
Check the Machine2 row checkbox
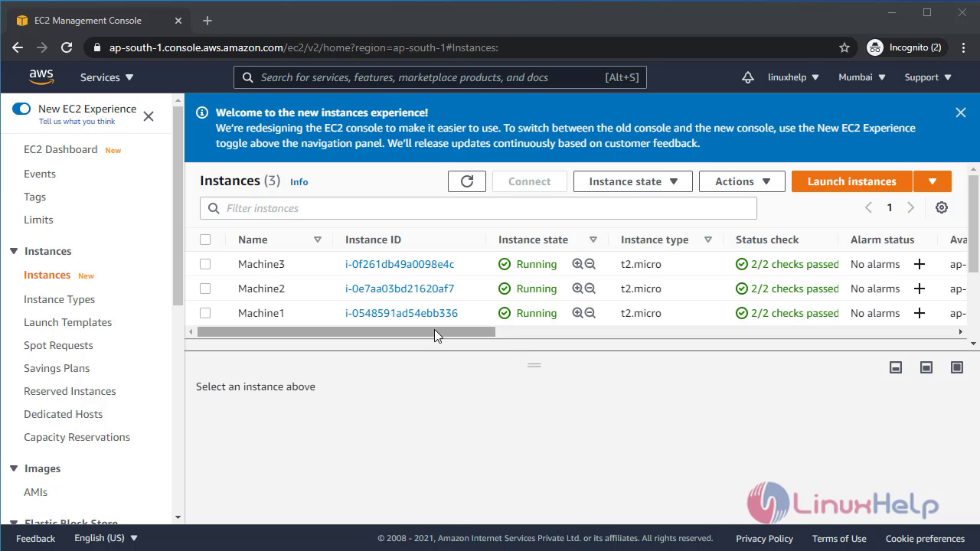click(x=205, y=289)
